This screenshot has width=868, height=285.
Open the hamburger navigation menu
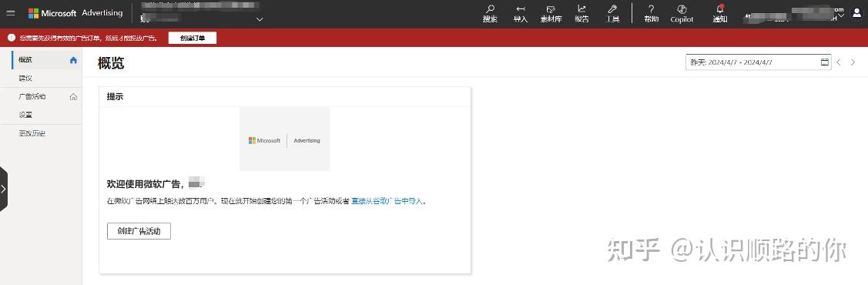tap(11, 13)
